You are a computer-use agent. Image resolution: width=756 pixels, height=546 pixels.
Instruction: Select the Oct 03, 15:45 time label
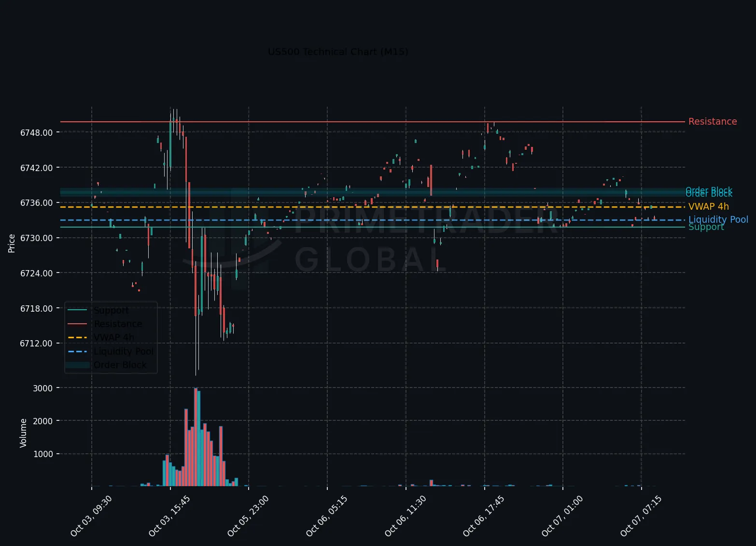point(169,516)
